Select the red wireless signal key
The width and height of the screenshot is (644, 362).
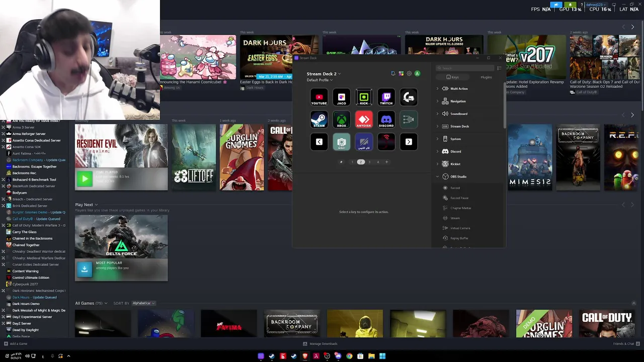pos(386,142)
